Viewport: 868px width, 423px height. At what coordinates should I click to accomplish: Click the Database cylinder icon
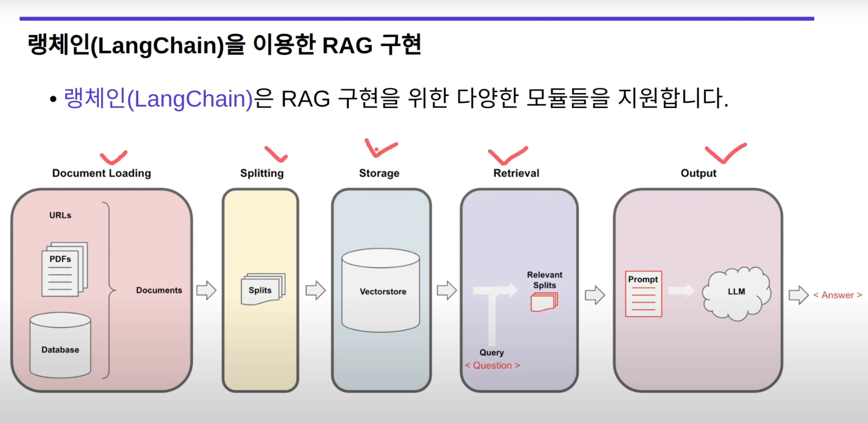pos(60,349)
